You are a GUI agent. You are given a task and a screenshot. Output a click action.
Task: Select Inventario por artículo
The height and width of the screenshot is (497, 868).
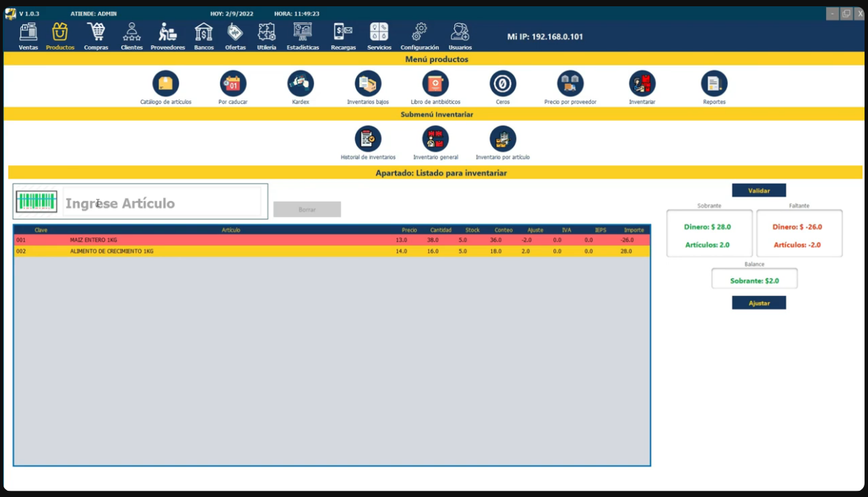pos(502,139)
